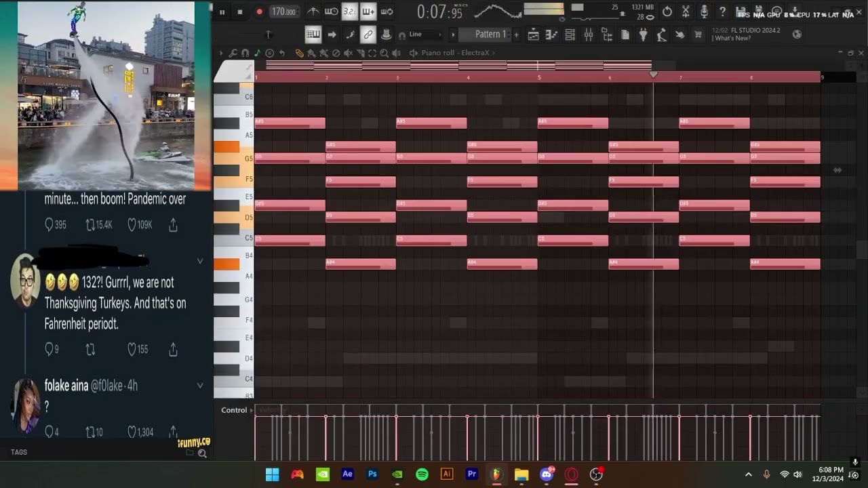The height and width of the screenshot is (488, 868).
Task: Pause playback with the pause button
Action: coord(222,12)
